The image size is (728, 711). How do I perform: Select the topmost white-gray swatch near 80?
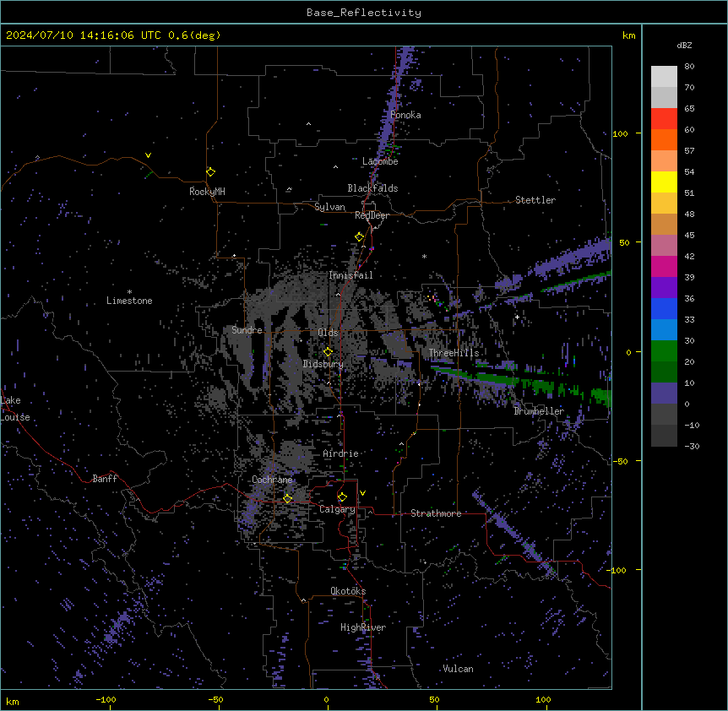click(664, 76)
